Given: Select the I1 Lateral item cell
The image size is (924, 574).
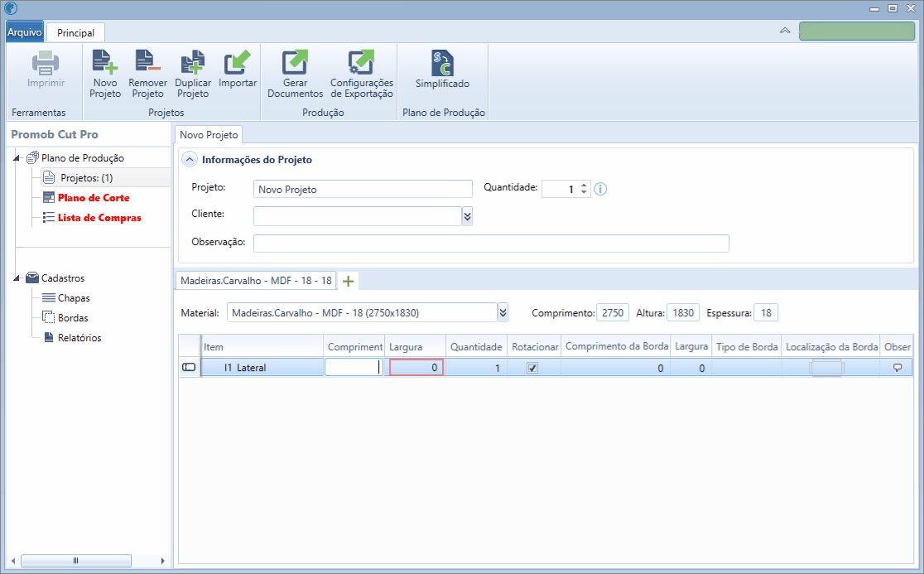Looking at the screenshot, I should [262, 368].
